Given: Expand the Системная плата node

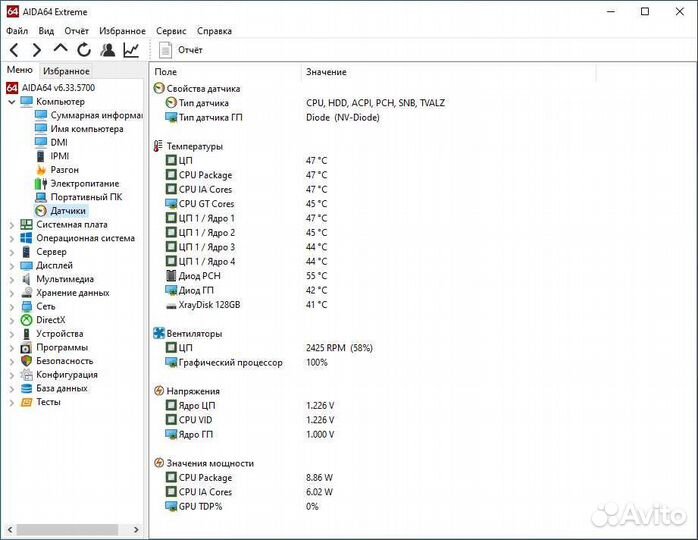Looking at the screenshot, I should coord(12,225).
